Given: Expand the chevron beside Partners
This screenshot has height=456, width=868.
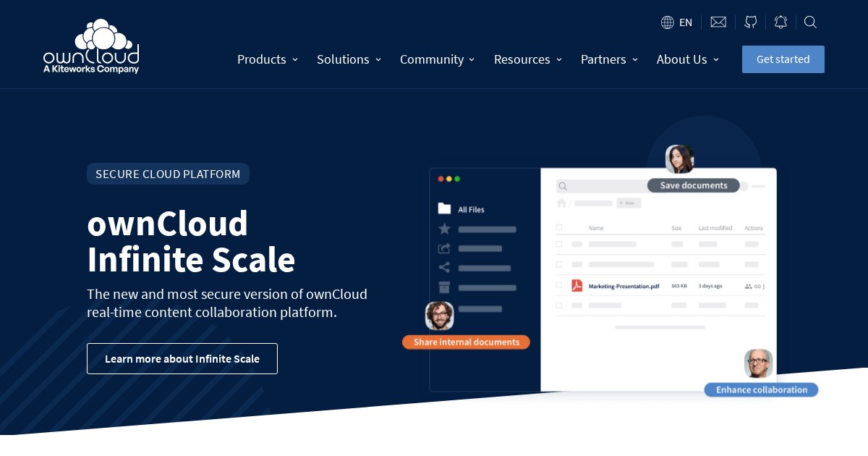Looking at the screenshot, I should (x=635, y=60).
